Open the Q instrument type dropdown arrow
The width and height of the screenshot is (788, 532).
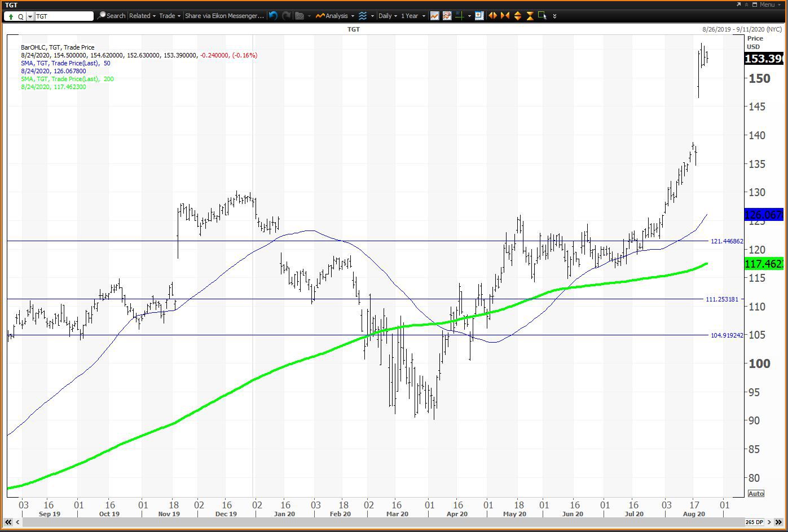pos(30,16)
